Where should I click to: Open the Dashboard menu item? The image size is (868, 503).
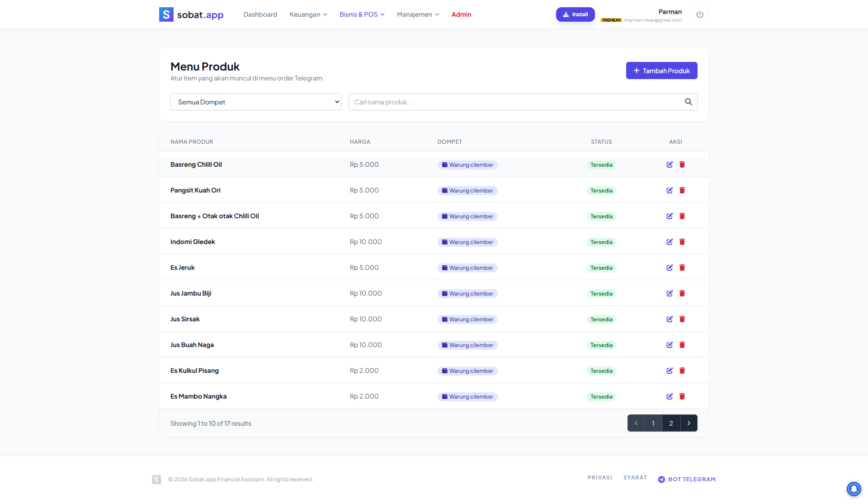click(260, 14)
